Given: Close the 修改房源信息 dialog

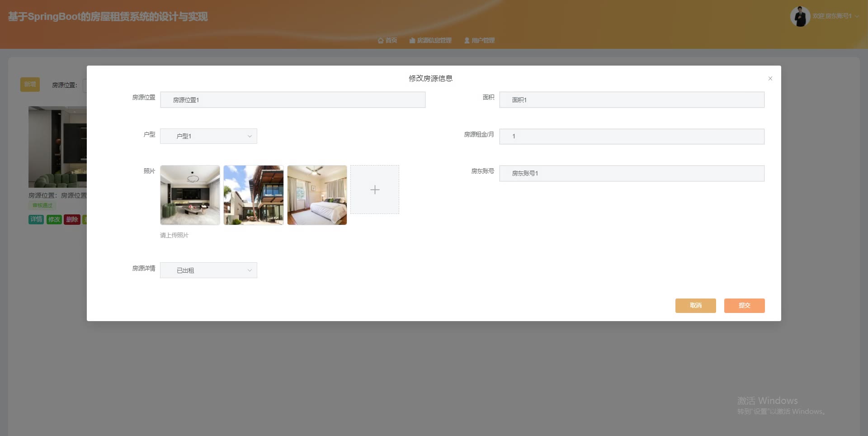Looking at the screenshot, I should pyautogui.click(x=770, y=79).
